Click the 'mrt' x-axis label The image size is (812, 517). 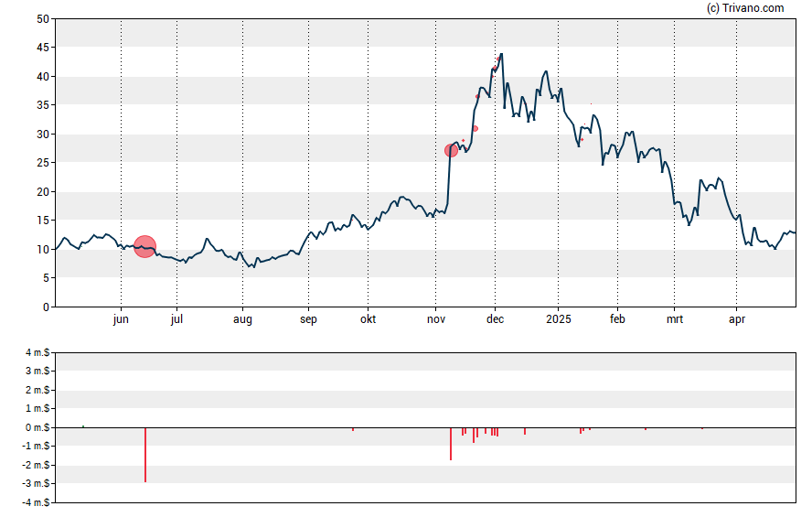674,319
